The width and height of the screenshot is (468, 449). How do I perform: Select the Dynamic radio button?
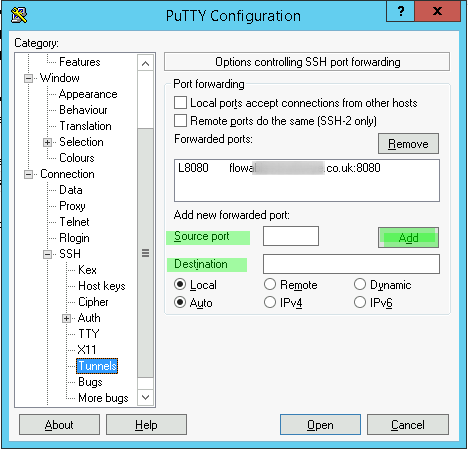coord(360,285)
